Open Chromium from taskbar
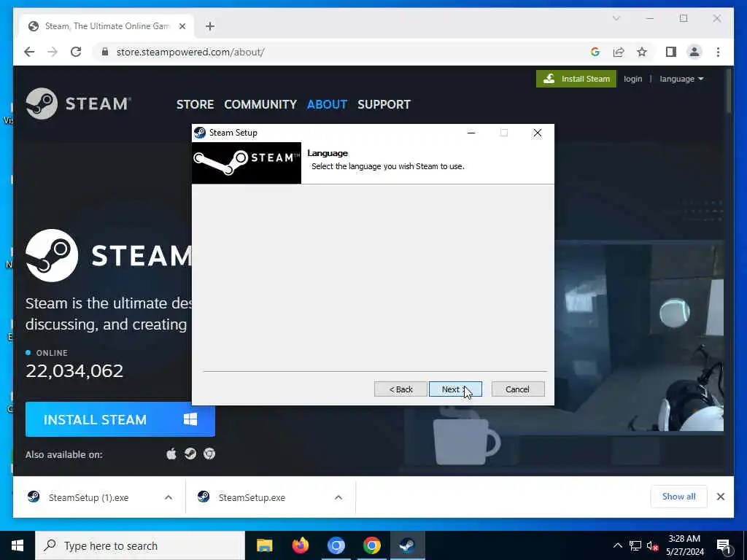 coord(336,545)
